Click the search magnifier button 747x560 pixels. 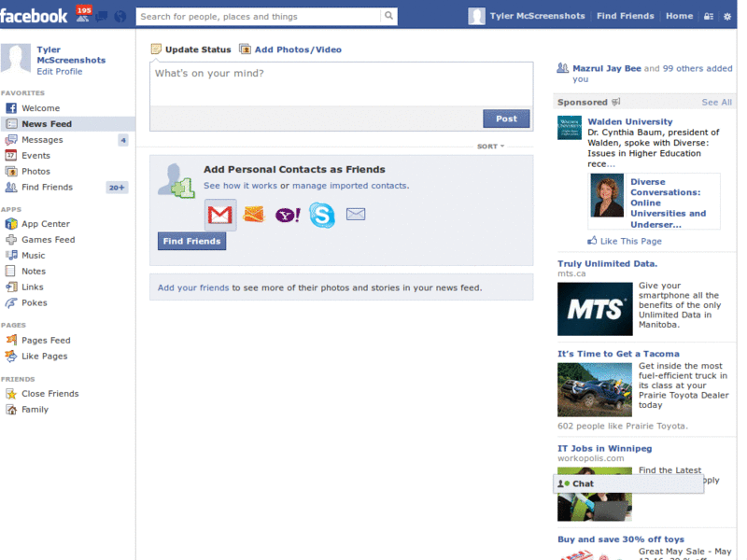tap(388, 16)
